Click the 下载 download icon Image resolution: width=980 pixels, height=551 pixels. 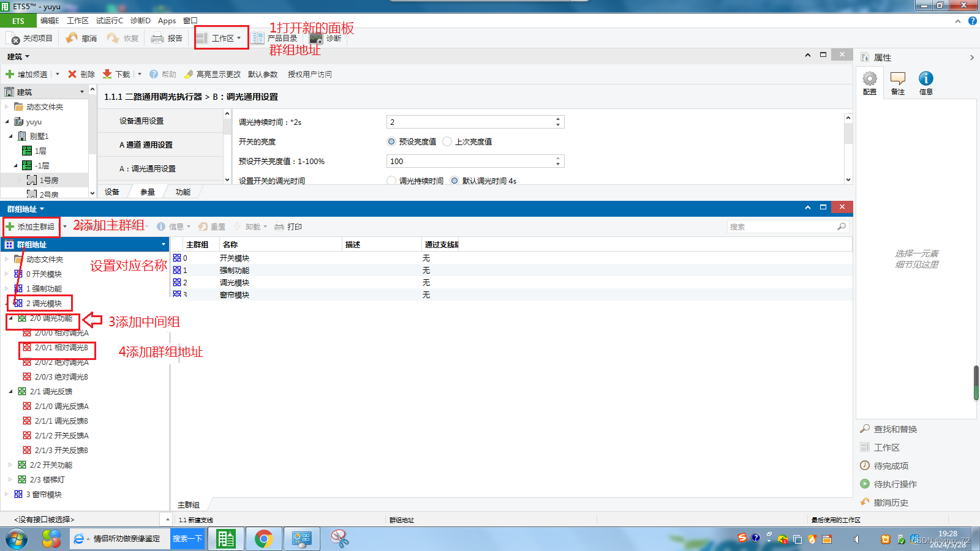click(107, 74)
